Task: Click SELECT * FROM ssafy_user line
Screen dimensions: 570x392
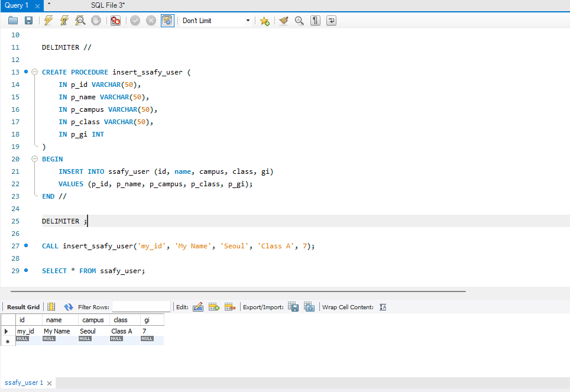Action: coord(93,271)
